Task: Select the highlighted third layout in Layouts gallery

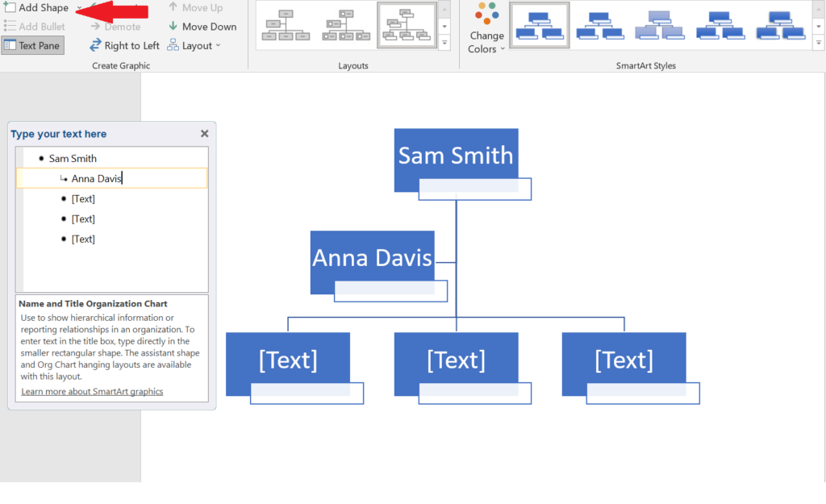Action: 407,25
